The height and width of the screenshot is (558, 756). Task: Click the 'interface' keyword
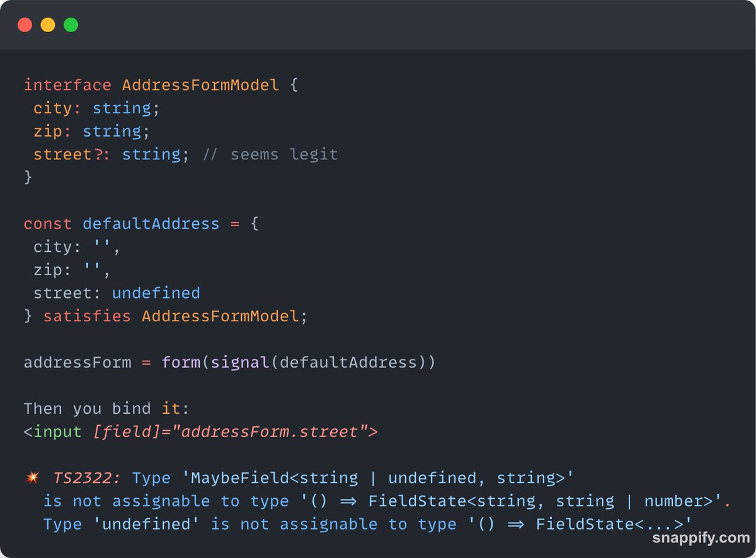pyautogui.click(x=67, y=85)
